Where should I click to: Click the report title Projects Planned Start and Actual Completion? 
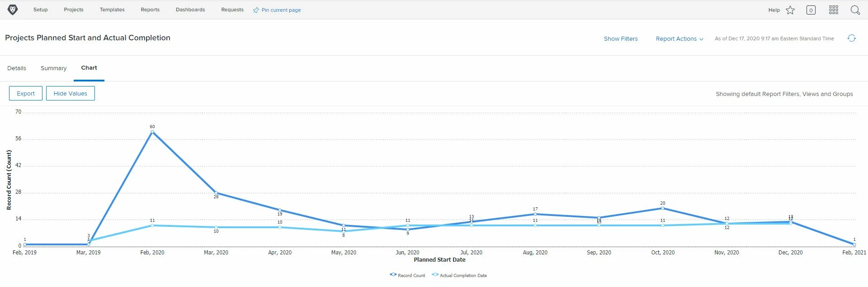pyautogui.click(x=88, y=38)
